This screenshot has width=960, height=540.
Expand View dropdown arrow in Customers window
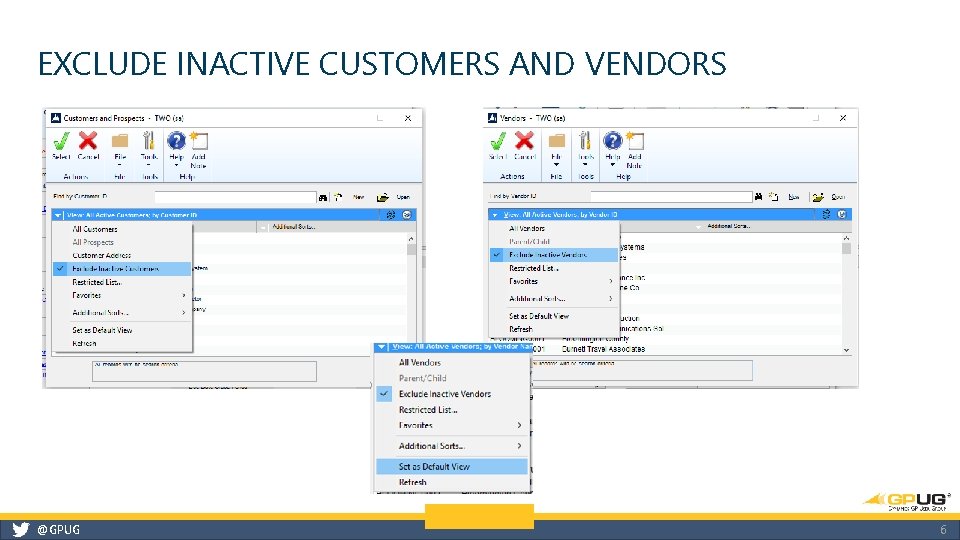coord(58,216)
